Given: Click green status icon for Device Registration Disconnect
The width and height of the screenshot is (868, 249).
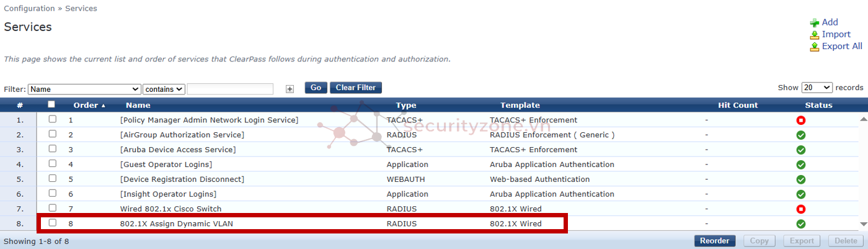Looking at the screenshot, I should (x=801, y=179).
